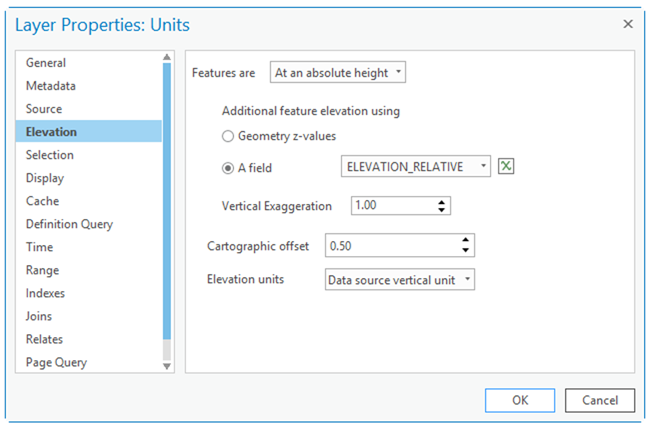650x428 pixels.
Task: Confirm changes with the OK button
Action: coord(519,400)
